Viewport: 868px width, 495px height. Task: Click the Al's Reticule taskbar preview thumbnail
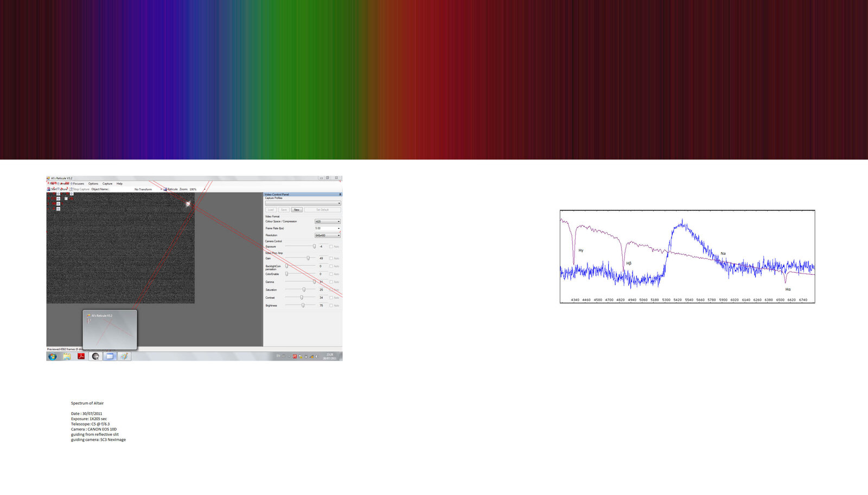[x=110, y=330]
